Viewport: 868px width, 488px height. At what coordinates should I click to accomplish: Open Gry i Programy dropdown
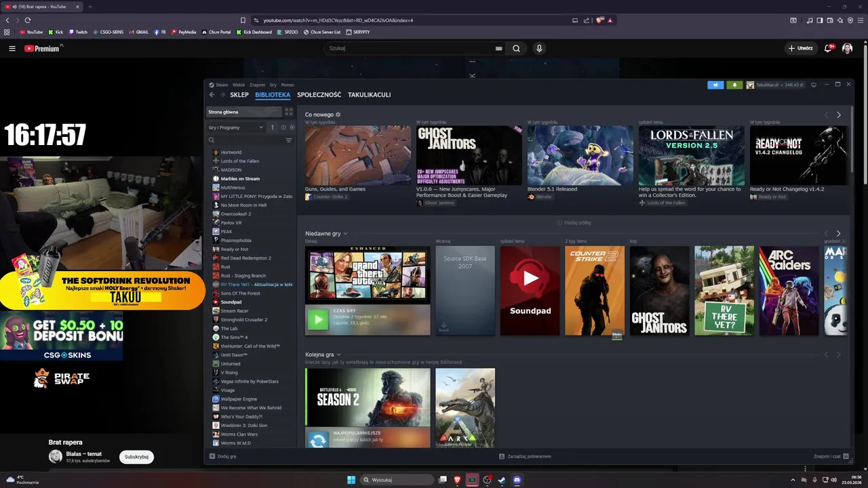[236, 127]
